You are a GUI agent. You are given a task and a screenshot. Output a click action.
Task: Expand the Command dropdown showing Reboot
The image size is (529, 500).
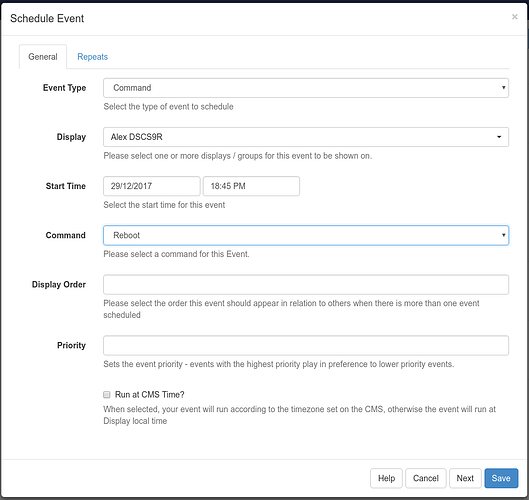pyautogui.click(x=306, y=235)
